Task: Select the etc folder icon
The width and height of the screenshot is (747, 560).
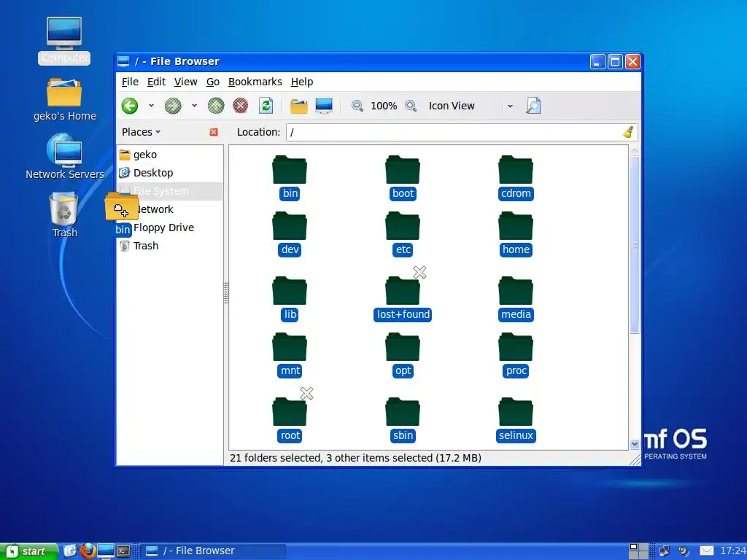Action: pyautogui.click(x=403, y=226)
